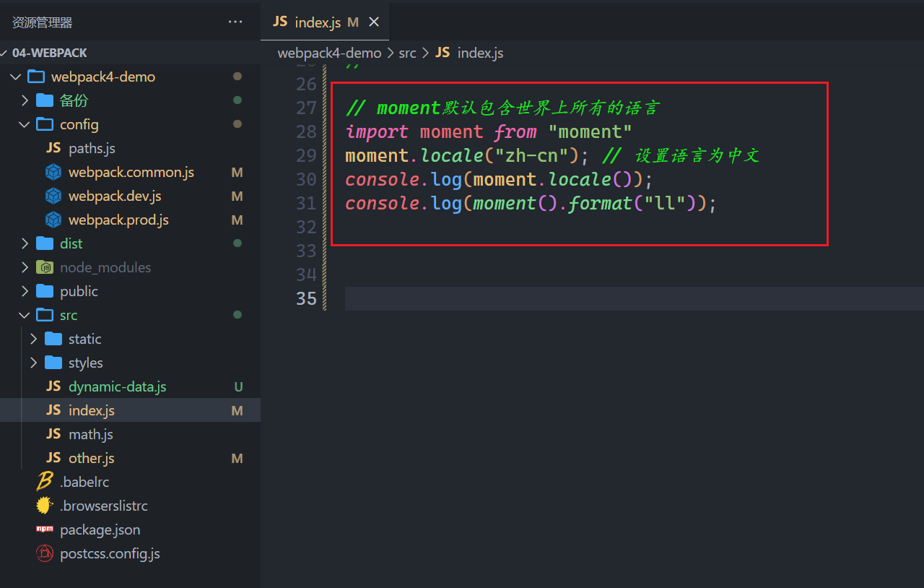Click the webpack icon beside webpack.common.js

(53, 172)
